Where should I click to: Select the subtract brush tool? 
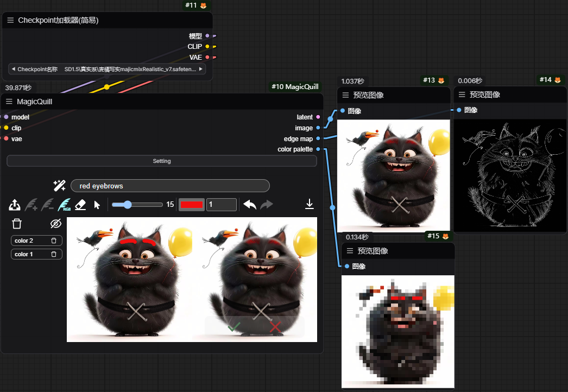(x=47, y=205)
